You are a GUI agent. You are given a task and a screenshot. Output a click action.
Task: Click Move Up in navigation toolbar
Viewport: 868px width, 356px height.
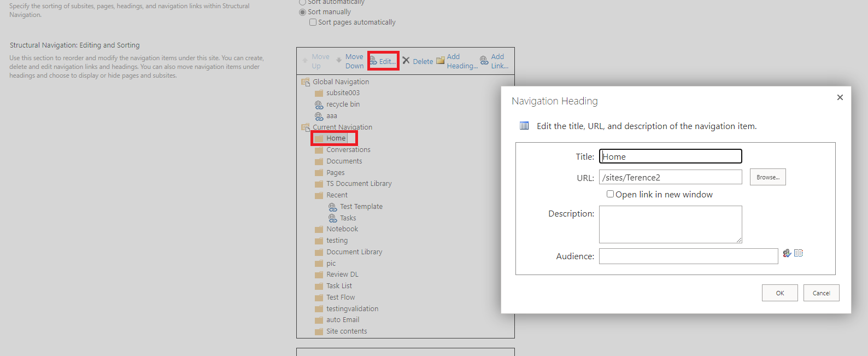(316, 61)
